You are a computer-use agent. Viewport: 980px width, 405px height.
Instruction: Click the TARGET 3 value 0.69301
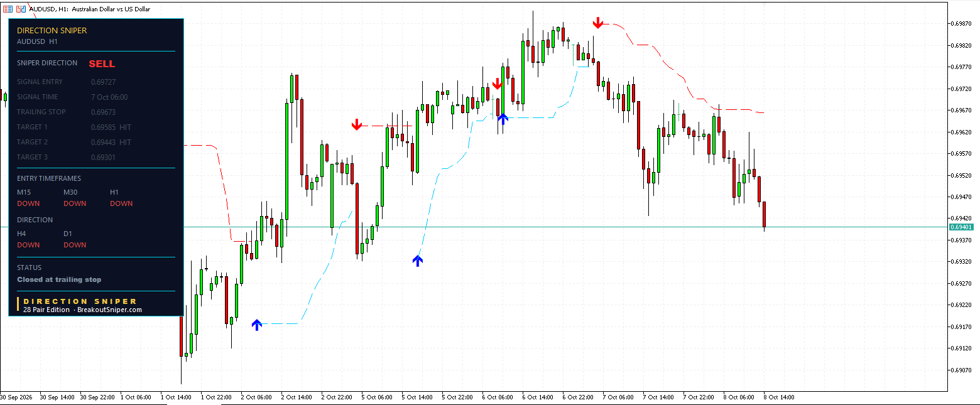103,157
